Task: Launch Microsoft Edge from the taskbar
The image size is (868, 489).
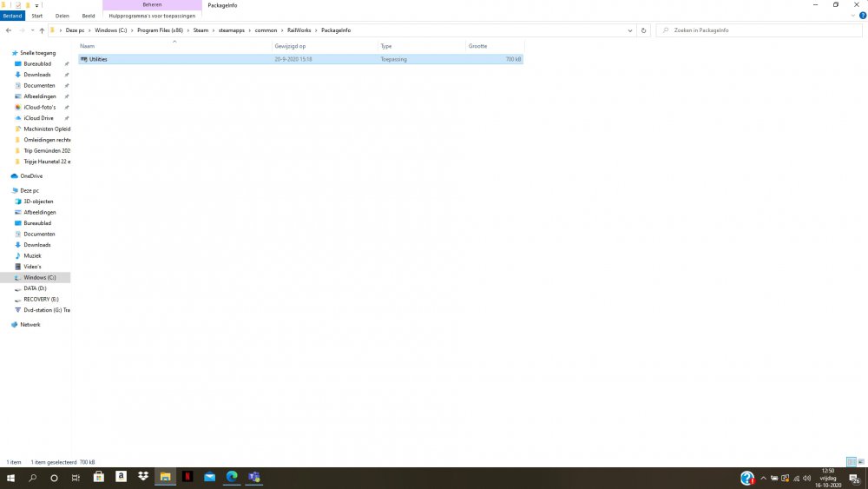Action: 232,478
